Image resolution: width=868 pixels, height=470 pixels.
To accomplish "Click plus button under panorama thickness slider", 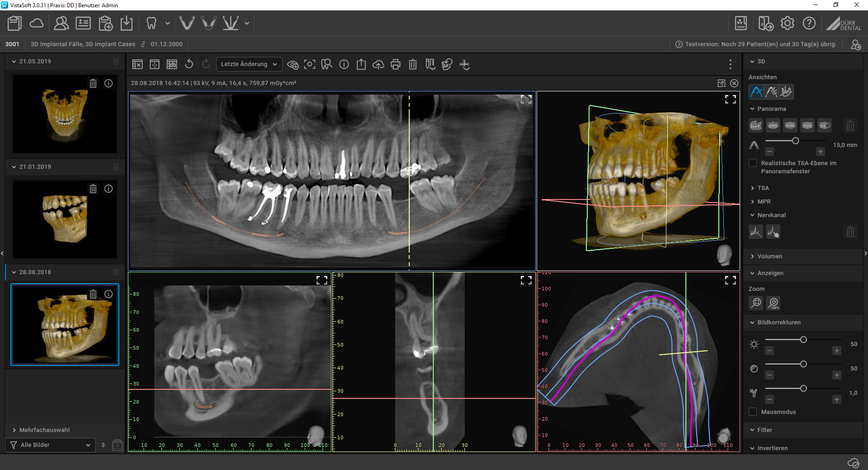I will pos(820,152).
